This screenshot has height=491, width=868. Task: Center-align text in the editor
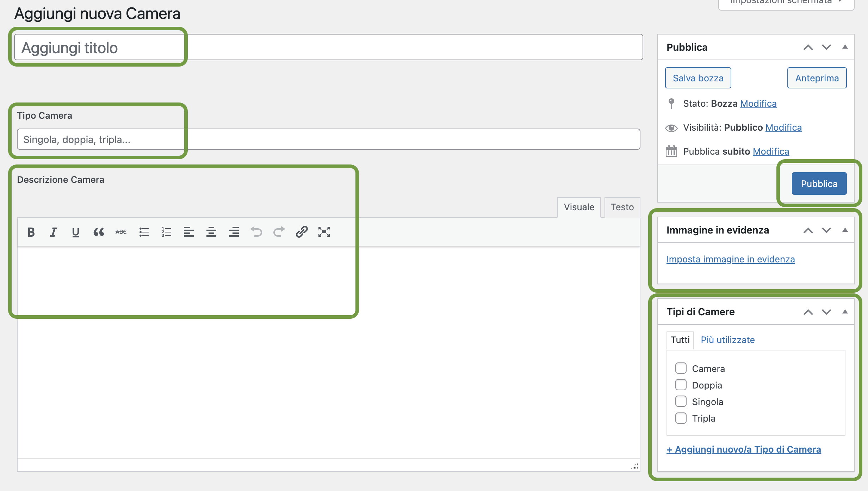coord(211,232)
